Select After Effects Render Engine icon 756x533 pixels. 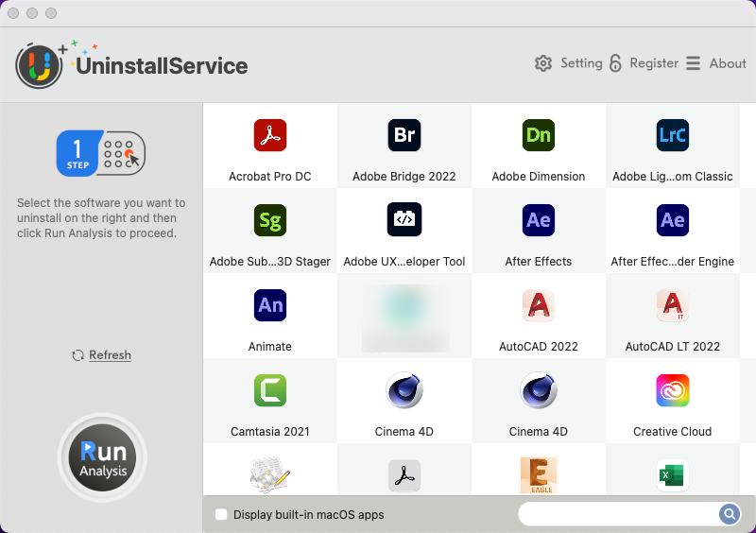click(x=672, y=220)
